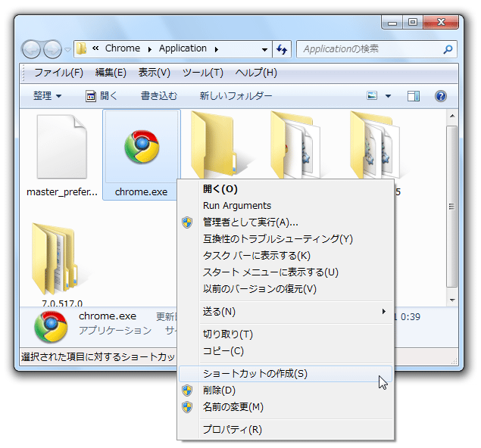Choose 名前の変更(M) in the context menu
This screenshot has width=481, height=448.
coord(286,407)
